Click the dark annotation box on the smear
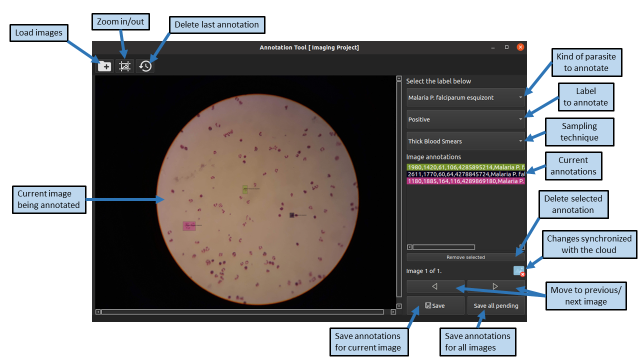Image resolution: width=640 pixels, height=360 pixels. 292,215
